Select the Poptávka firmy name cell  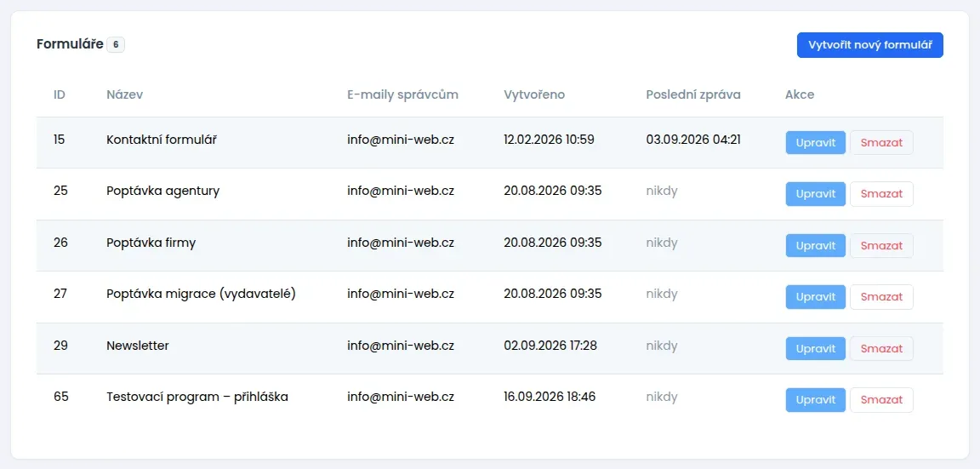pyautogui.click(x=151, y=243)
